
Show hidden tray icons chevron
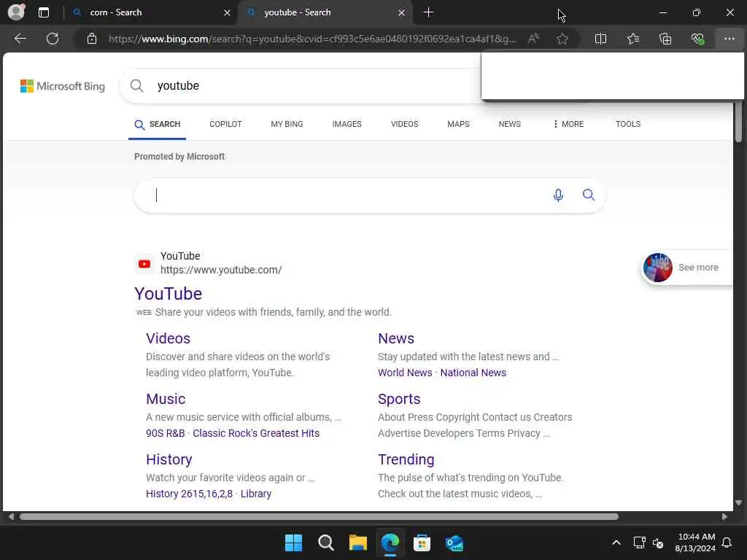(x=616, y=542)
